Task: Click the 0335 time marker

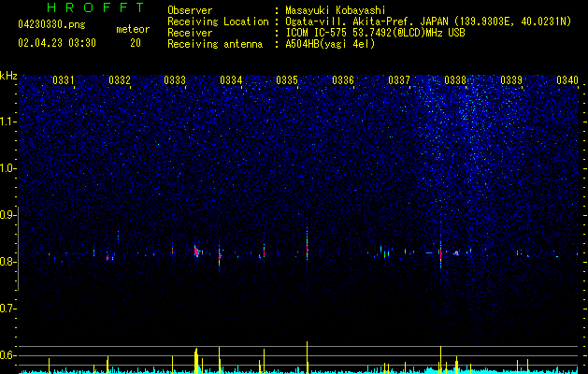Action: [x=287, y=80]
